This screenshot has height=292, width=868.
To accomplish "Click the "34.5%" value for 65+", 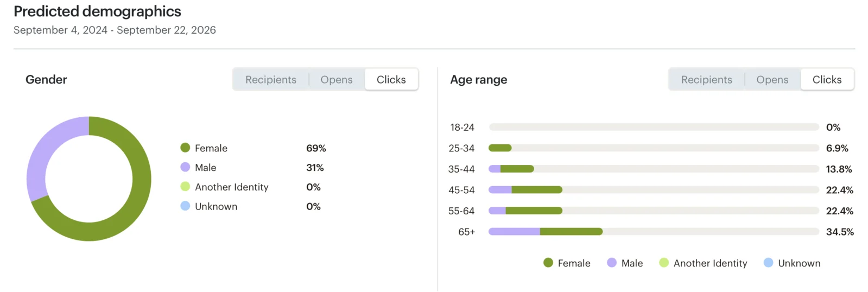I will click(x=840, y=232).
